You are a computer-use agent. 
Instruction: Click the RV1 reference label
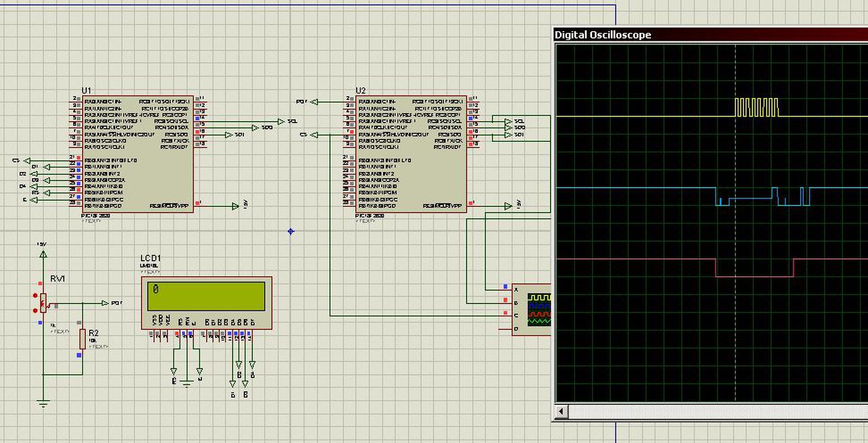click(x=58, y=279)
